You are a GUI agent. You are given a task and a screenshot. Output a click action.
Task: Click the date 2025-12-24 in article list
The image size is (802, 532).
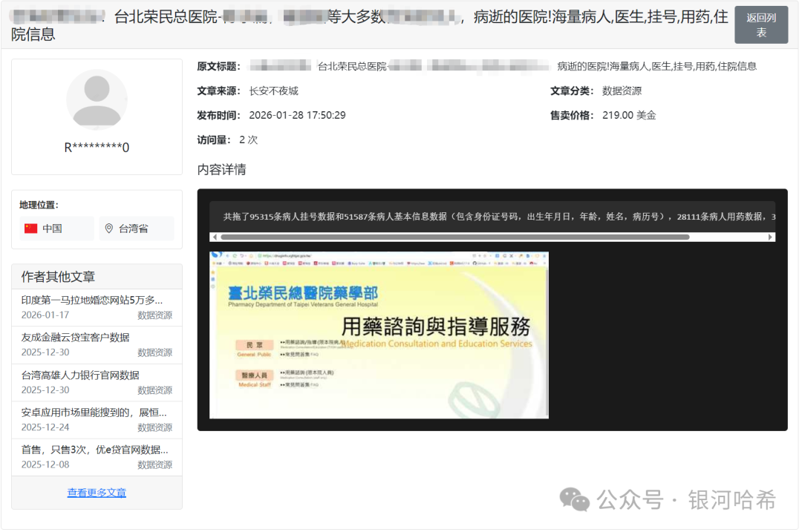point(45,427)
